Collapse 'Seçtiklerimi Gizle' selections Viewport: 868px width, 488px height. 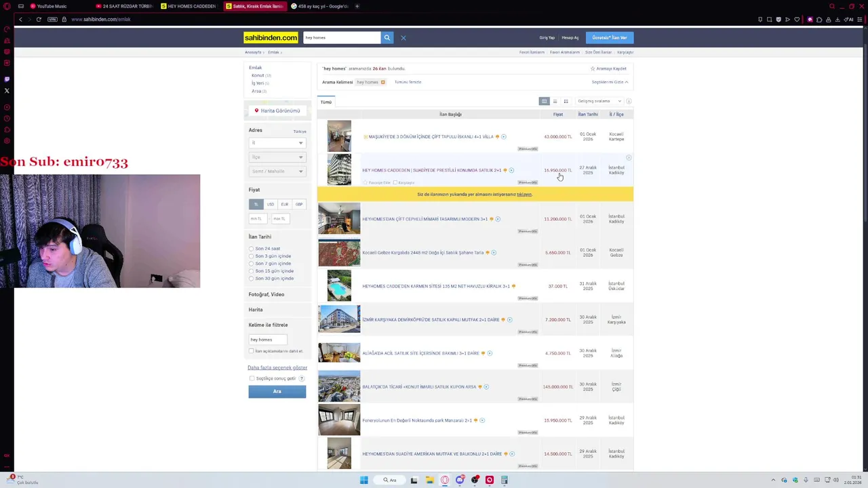pos(610,82)
